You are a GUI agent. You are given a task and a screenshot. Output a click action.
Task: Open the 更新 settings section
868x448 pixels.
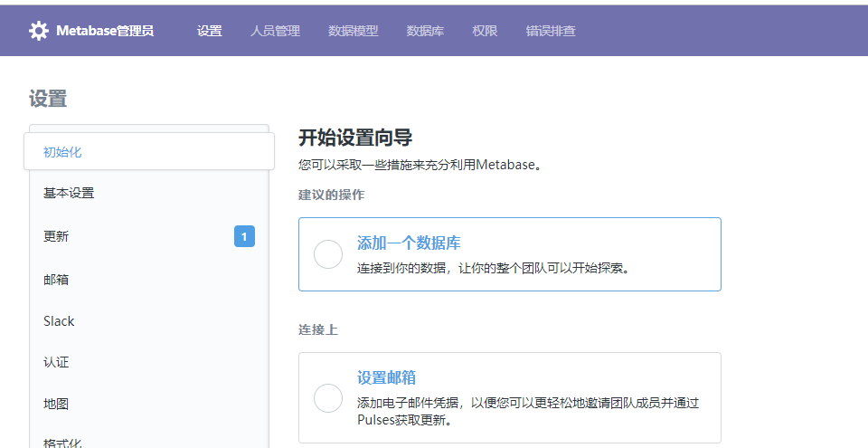click(56, 236)
